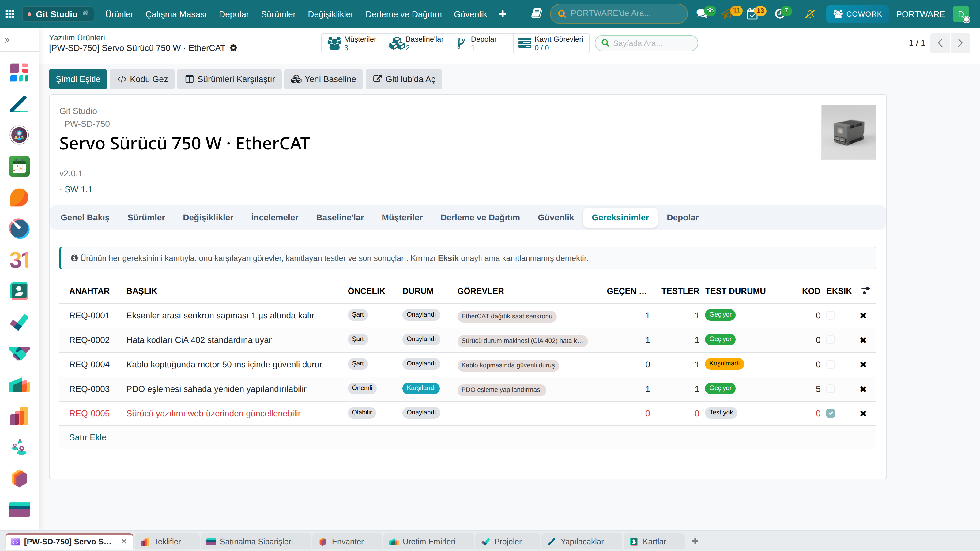Toggle Eksik checkbox for REQ-0001
Image resolution: width=980 pixels, height=551 pixels.
pyautogui.click(x=831, y=316)
